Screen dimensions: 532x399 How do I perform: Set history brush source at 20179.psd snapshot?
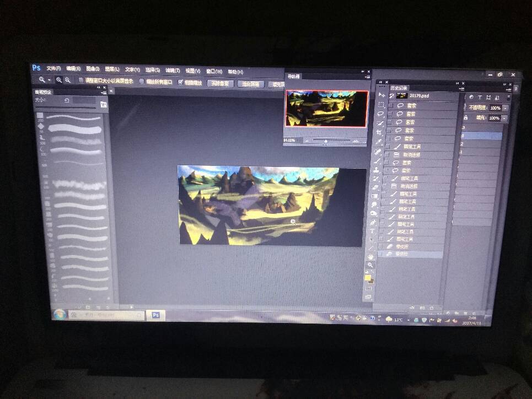(391, 96)
